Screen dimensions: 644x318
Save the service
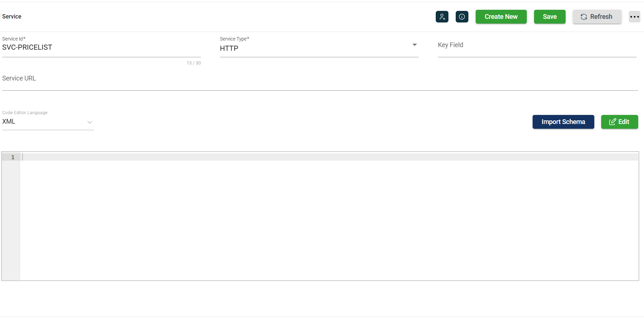[549, 17]
